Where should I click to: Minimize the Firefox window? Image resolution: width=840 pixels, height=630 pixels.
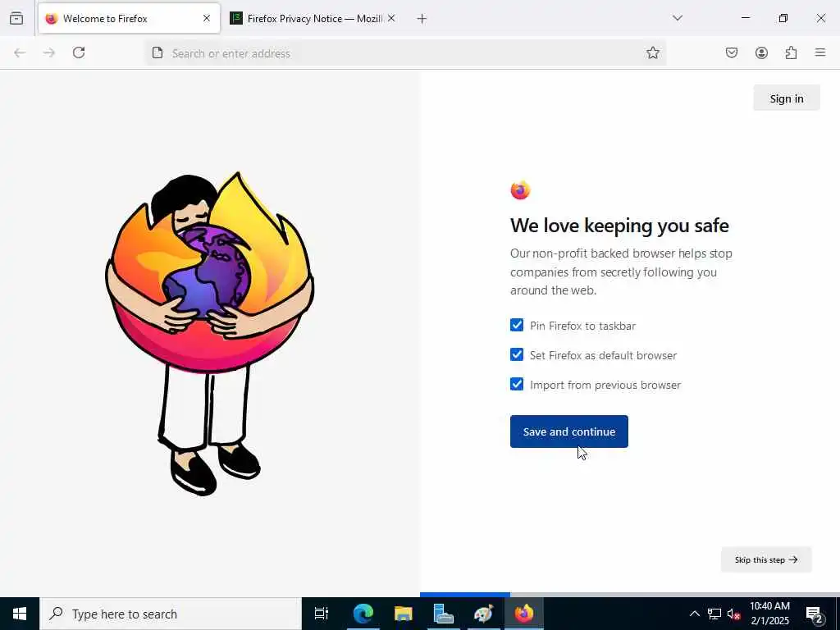click(x=745, y=18)
